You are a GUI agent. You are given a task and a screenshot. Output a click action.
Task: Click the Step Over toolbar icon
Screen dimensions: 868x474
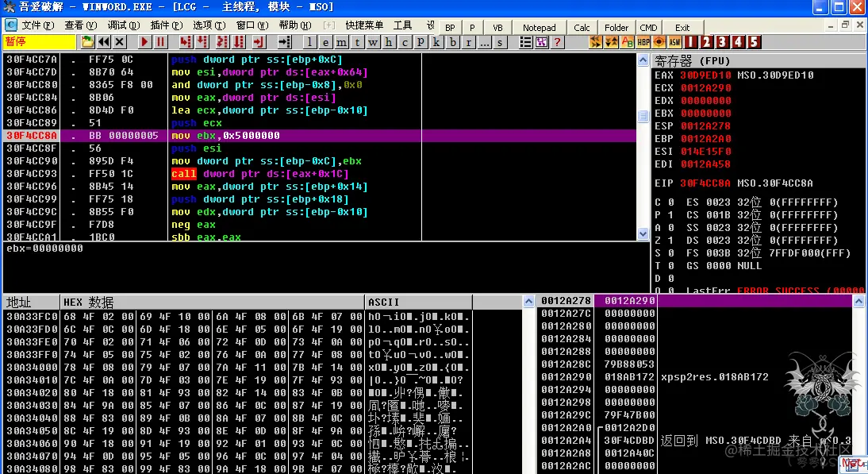202,42
